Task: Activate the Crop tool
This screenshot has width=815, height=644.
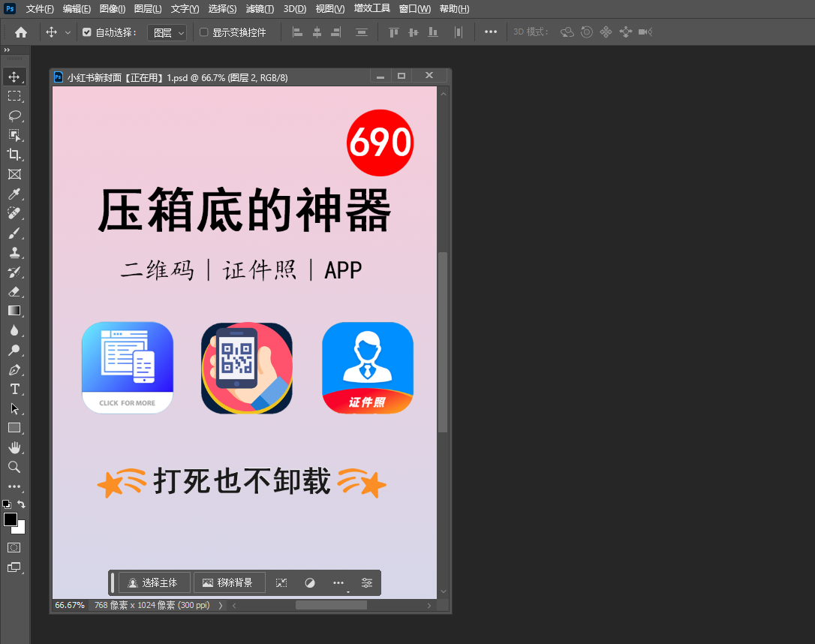Action: click(14, 155)
